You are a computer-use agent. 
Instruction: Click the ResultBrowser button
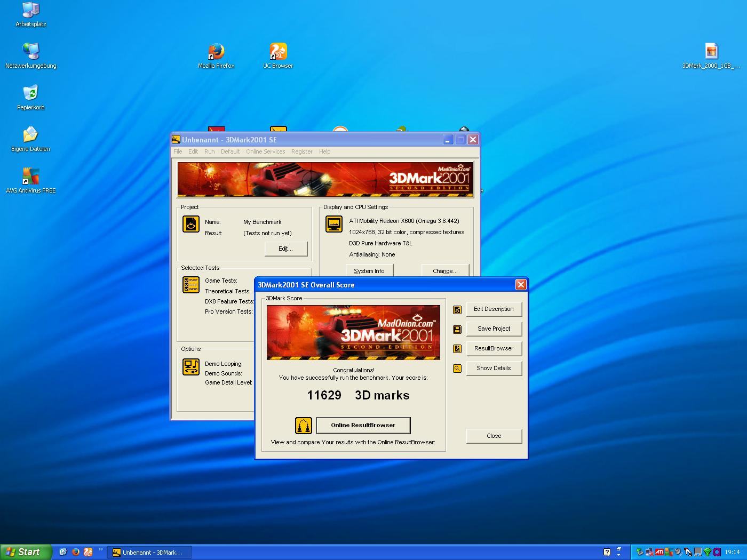pos(494,349)
